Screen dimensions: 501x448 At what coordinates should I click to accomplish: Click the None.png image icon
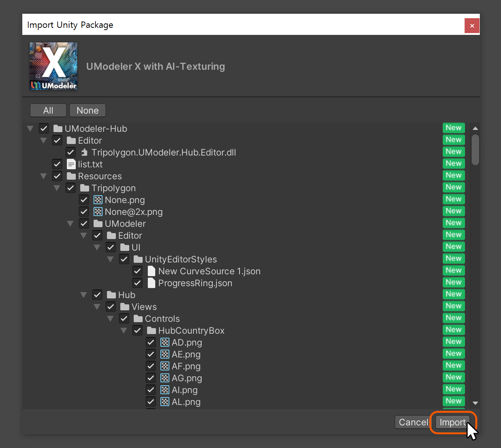coord(98,200)
